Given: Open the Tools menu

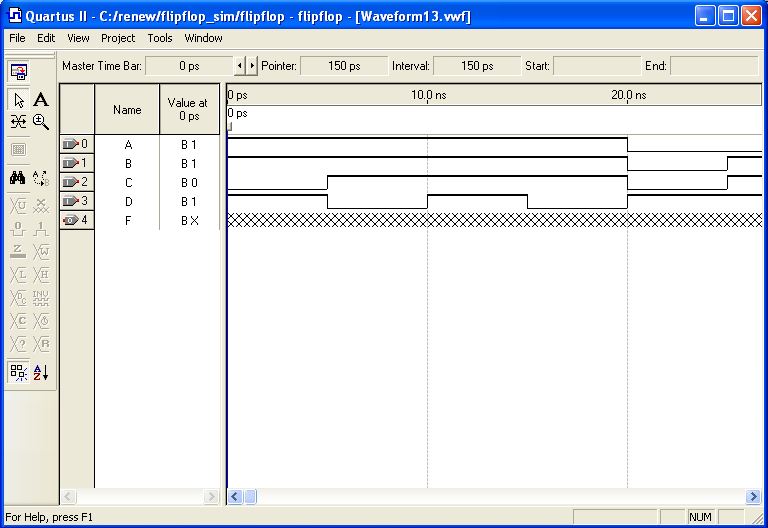Looking at the screenshot, I should coord(160,38).
